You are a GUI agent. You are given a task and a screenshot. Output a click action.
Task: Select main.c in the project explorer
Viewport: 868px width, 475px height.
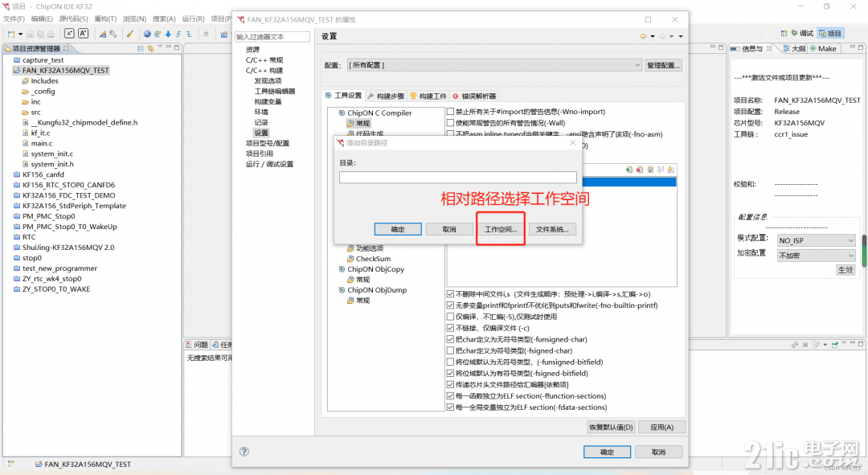[x=42, y=143]
